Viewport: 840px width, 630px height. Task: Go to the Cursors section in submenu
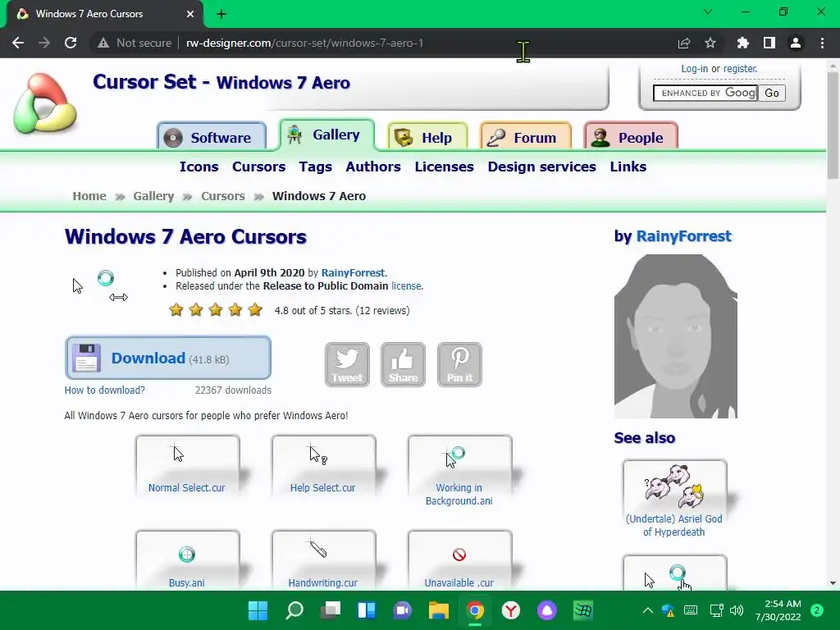pyautogui.click(x=258, y=167)
